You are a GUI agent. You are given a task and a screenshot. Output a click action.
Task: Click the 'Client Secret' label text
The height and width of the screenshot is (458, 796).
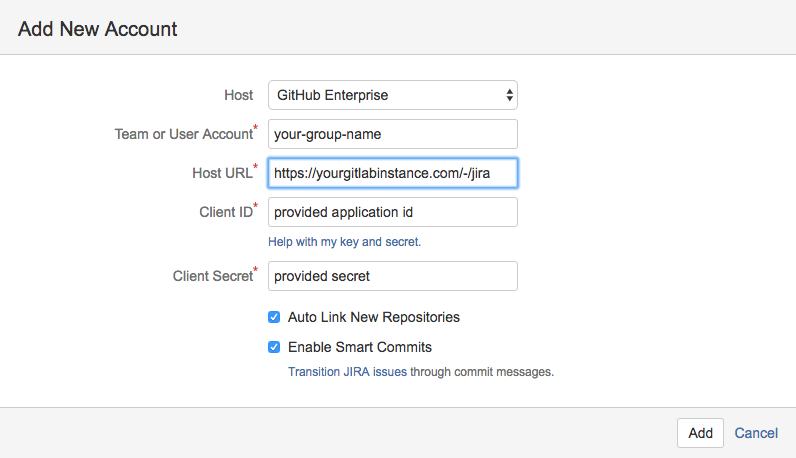tap(212, 276)
